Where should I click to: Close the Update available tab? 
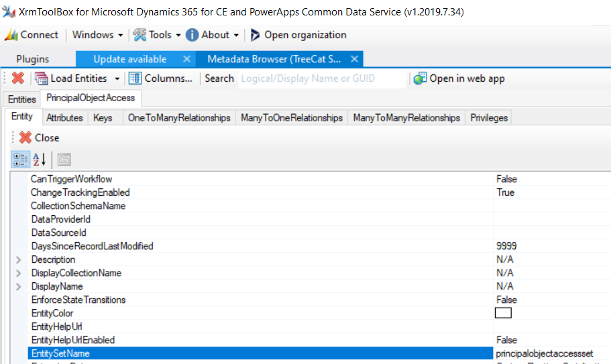pyautogui.click(x=186, y=59)
